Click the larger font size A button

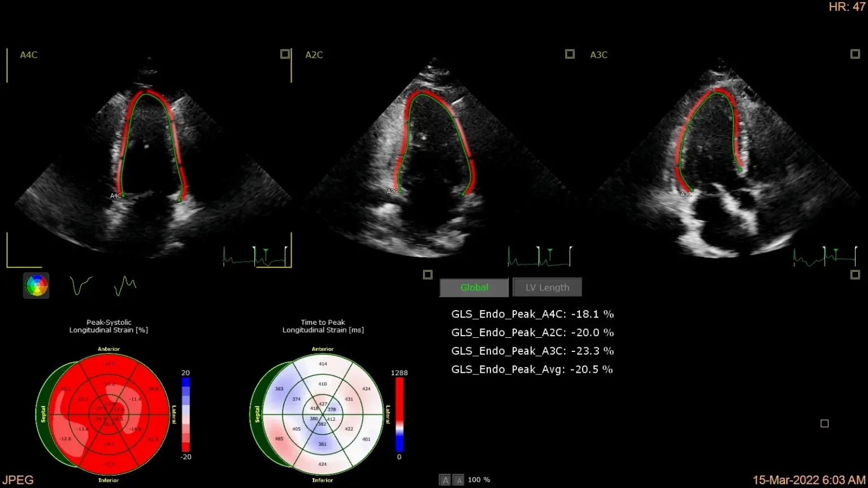pyautogui.click(x=445, y=480)
